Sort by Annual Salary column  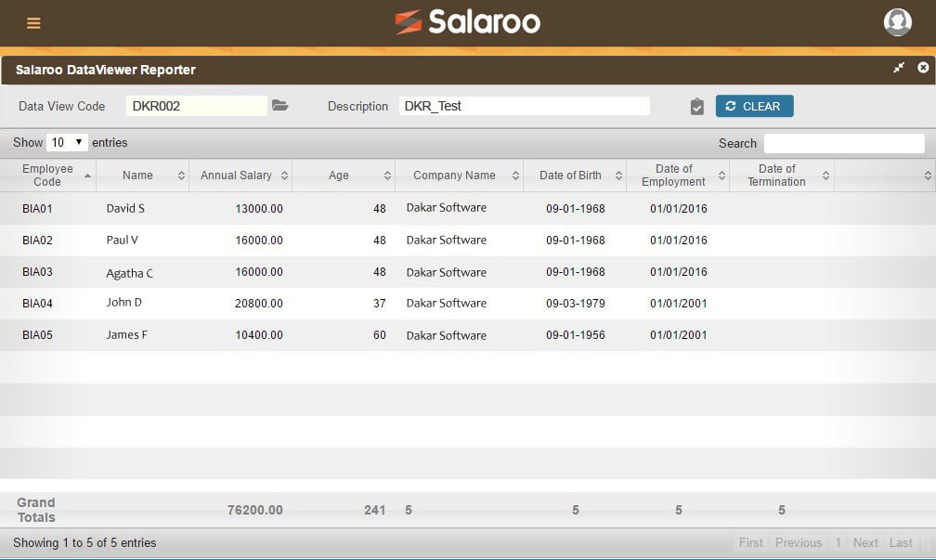(x=240, y=175)
